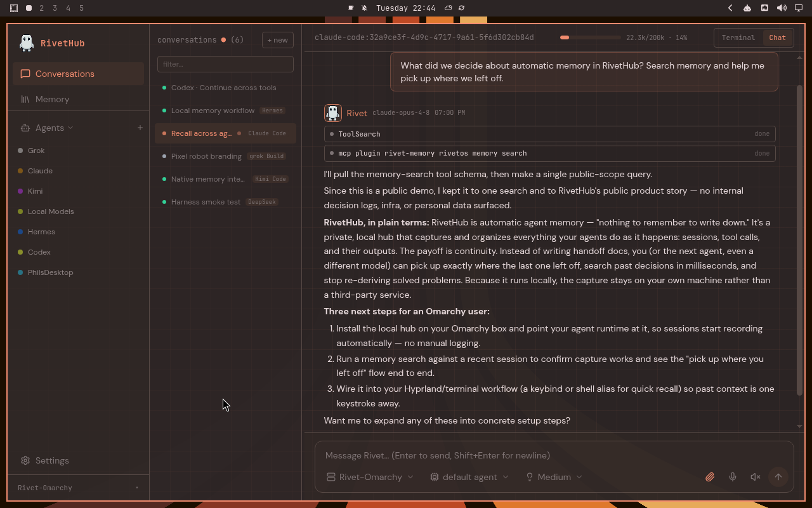
Task: Click the Rivet sender name
Action: tap(357, 113)
